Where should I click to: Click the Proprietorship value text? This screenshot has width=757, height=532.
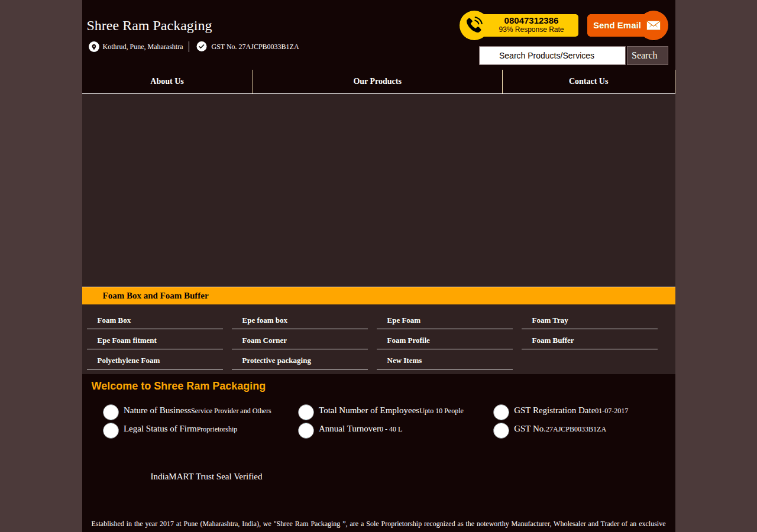217,429
